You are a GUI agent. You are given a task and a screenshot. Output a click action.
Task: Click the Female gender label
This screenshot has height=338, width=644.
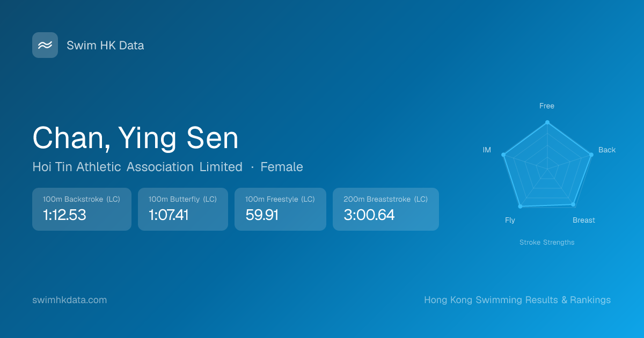282,167
